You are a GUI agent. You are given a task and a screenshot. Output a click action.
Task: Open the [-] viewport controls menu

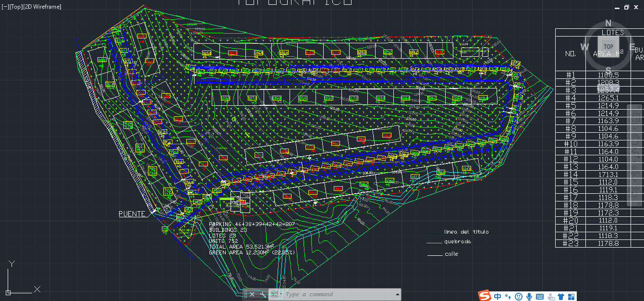pos(5,7)
